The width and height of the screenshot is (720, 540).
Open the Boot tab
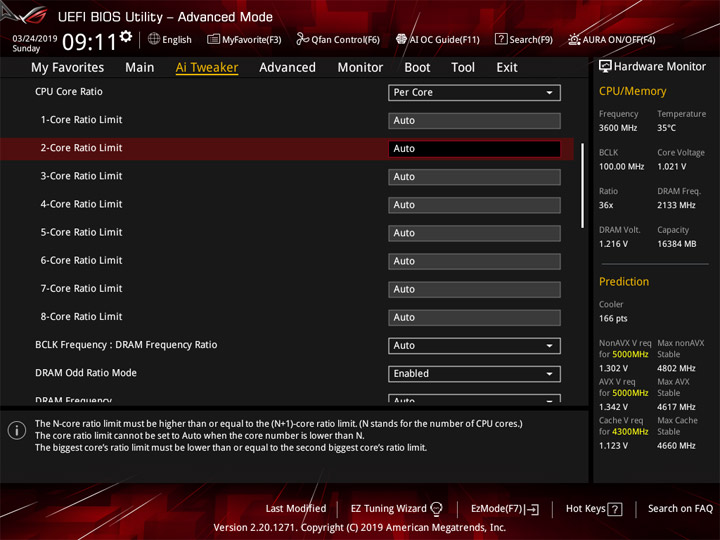click(417, 68)
